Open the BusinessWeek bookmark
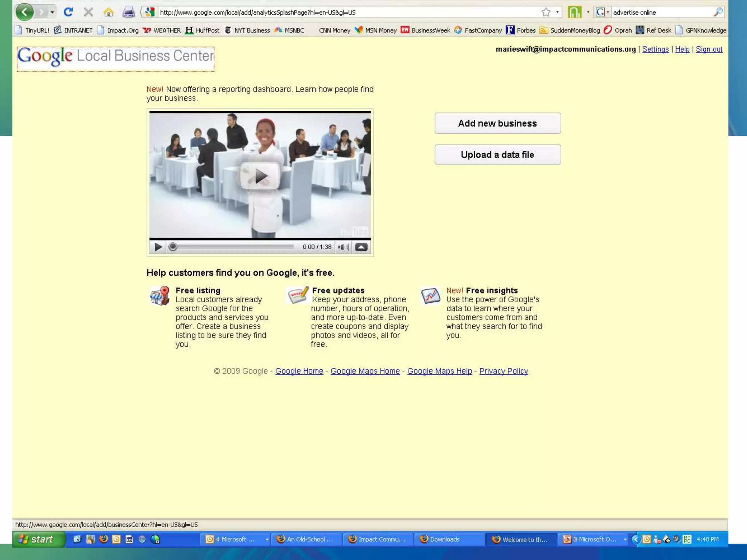 425,30
